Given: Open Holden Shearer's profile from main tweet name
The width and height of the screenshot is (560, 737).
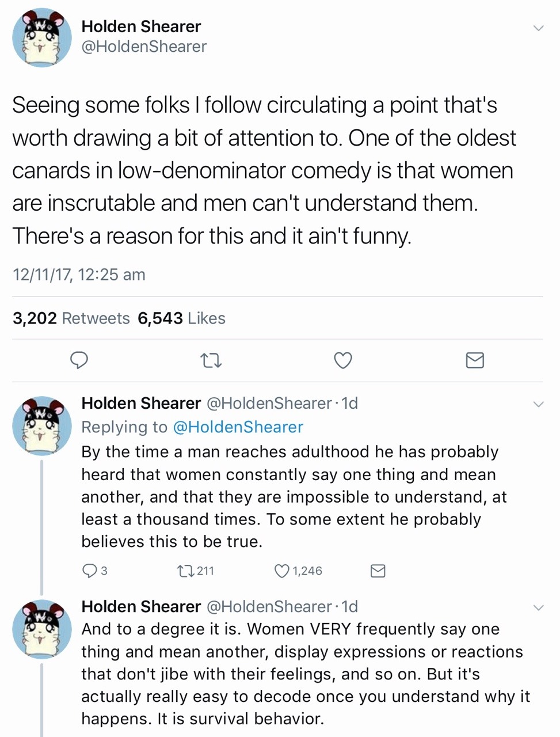Looking at the screenshot, I should pos(141,26).
